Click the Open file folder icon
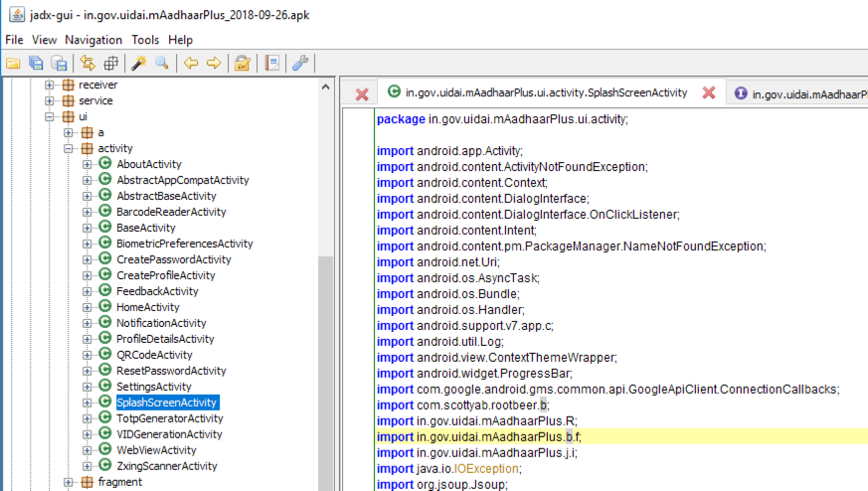The height and width of the screenshot is (491, 868). point(13,64)
